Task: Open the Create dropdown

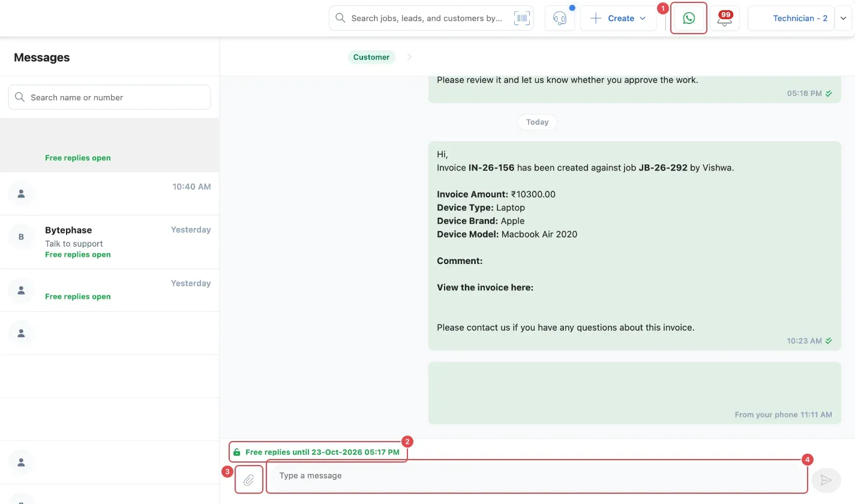Action: click(x=618, y=18)
